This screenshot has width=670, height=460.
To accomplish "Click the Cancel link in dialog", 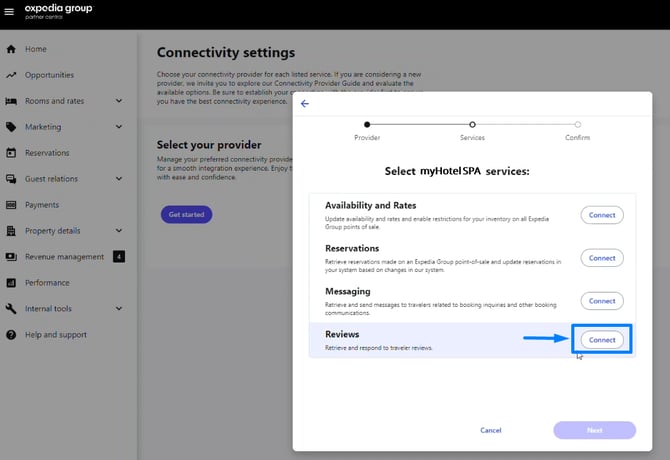I will pos(490,430).
